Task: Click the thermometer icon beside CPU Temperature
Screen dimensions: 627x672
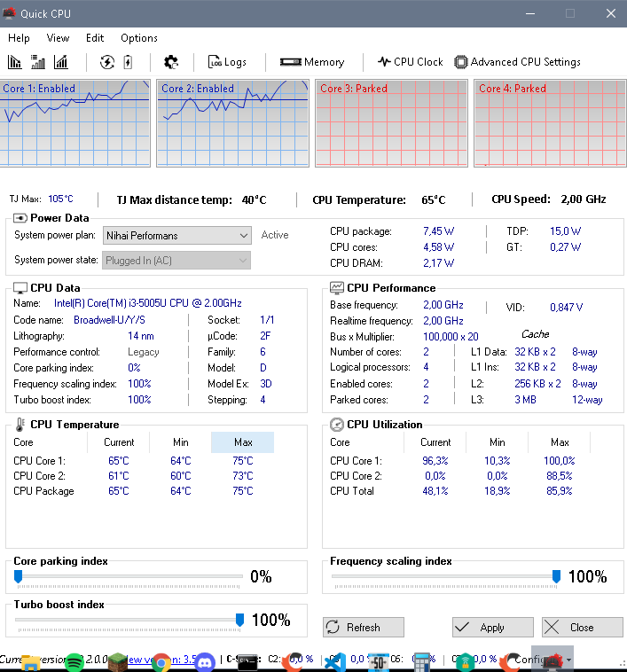Action: pyautogui.click(x=20, y=425)
